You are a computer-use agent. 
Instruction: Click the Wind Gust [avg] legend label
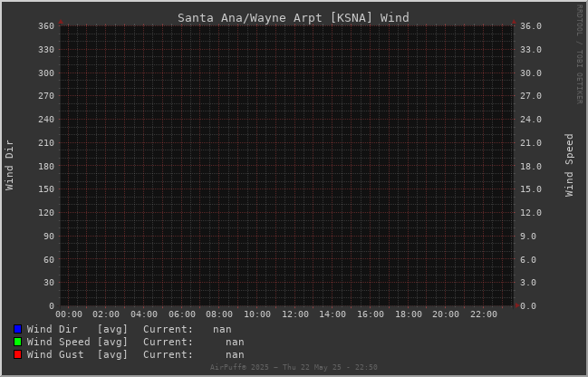(77, 354)
